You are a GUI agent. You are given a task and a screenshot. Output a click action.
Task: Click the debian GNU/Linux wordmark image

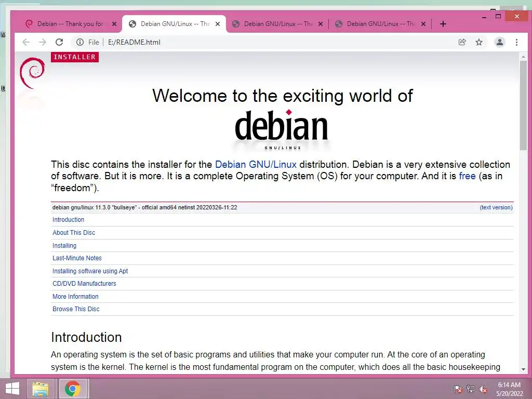tap(282, 129)
